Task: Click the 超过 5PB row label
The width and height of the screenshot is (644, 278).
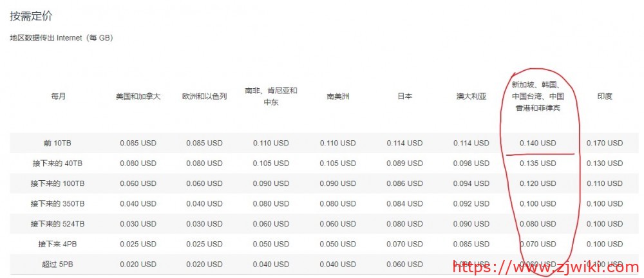Action: 59,264
